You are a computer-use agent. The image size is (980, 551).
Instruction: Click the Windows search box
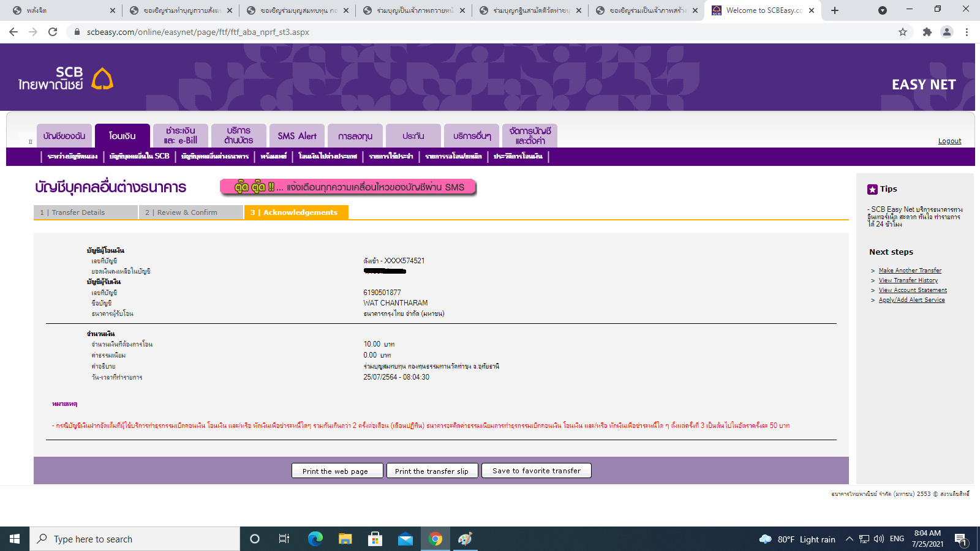point(135,539)
